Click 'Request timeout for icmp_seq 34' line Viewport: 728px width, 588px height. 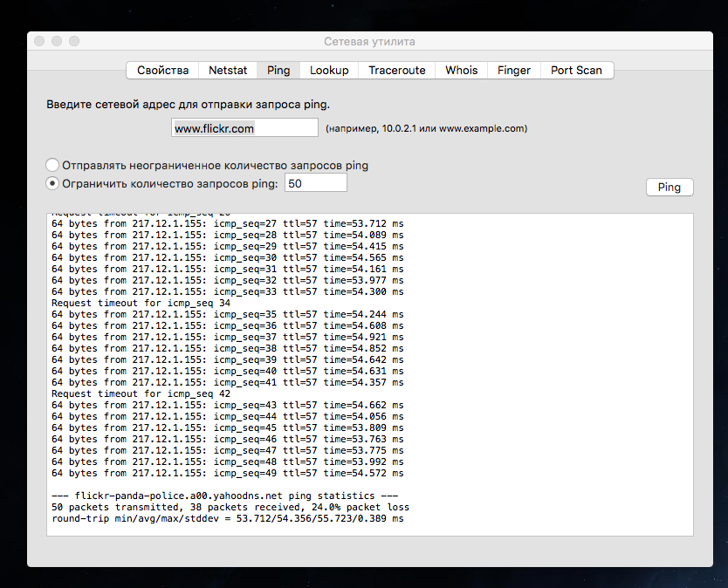(141, 303)
